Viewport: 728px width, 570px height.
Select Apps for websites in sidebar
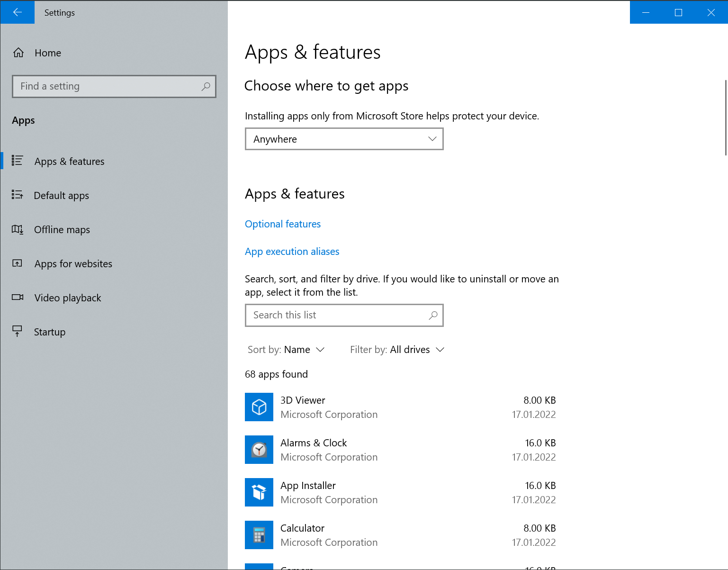tap(73, 264)
